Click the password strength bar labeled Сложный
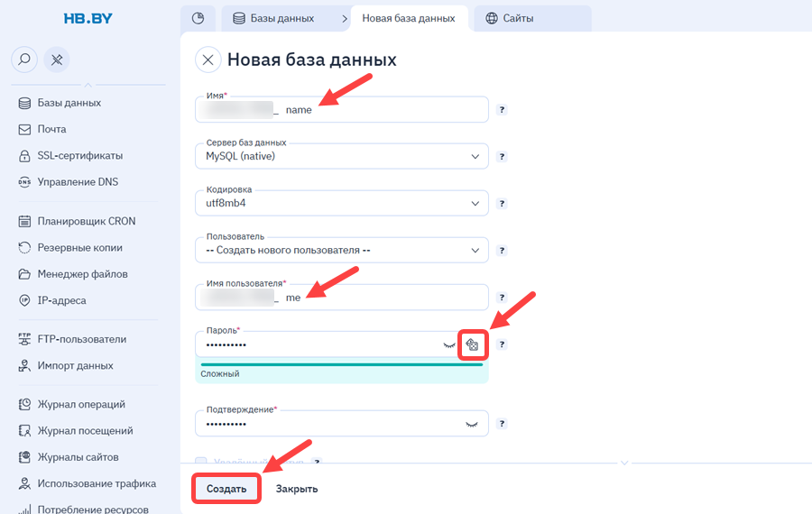The image size is (812, 514). click(342, 364)
